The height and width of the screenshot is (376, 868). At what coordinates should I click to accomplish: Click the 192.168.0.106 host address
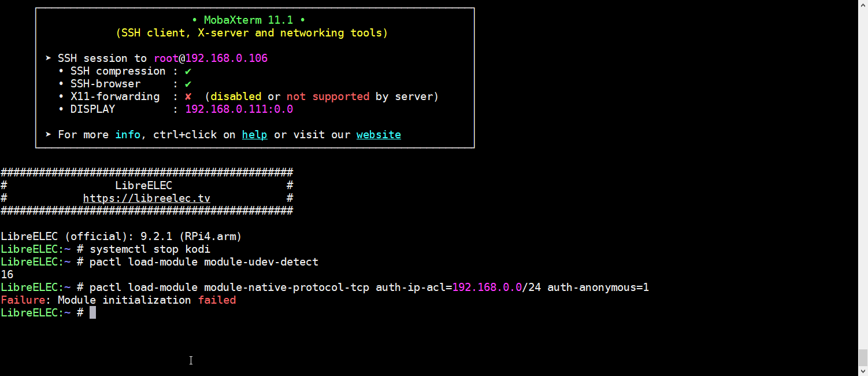click(226, 58)
